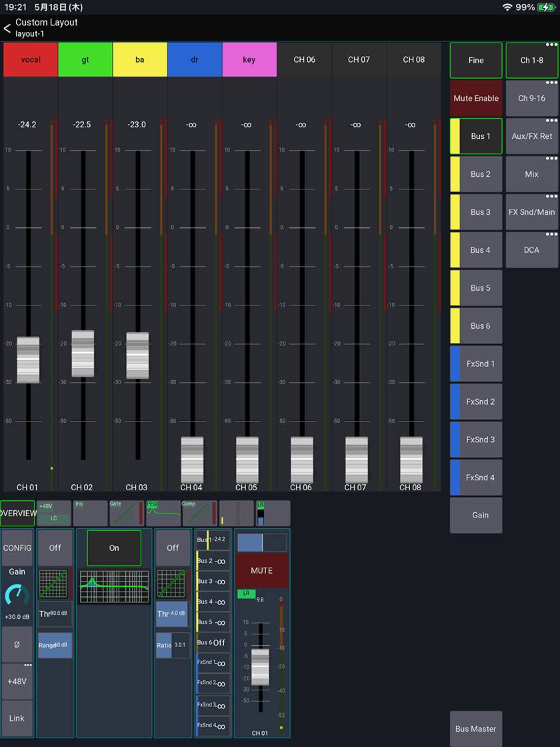Screen dimensions: 560x747
Task: Open the PEQ frequency response graph
Action: click(114, 586)
